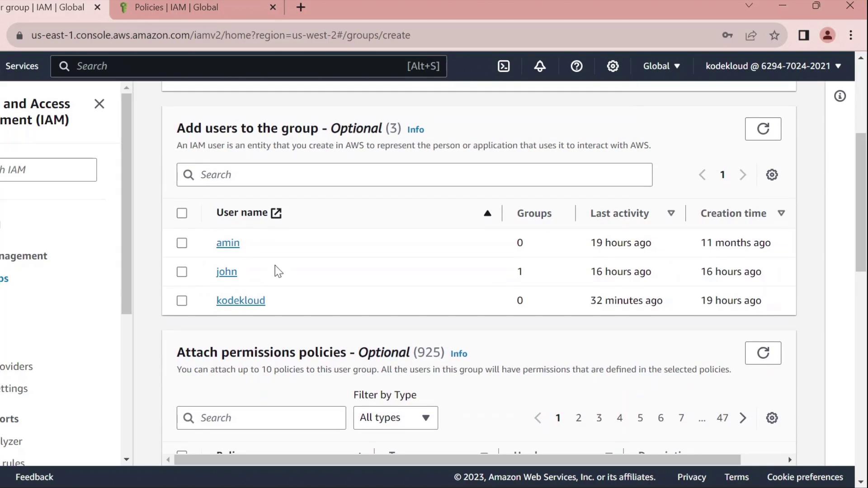Click refresh button in Add users section
Screen dimensions: 868x488
pos(763,129)
